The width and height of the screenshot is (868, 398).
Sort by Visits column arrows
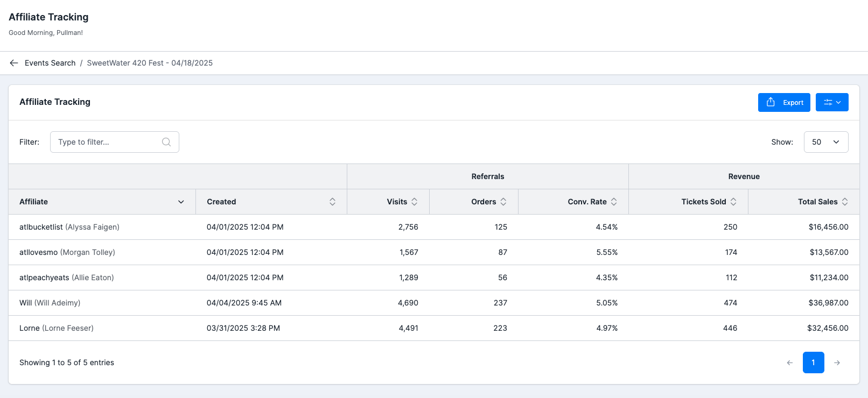[x=414, y=202]
